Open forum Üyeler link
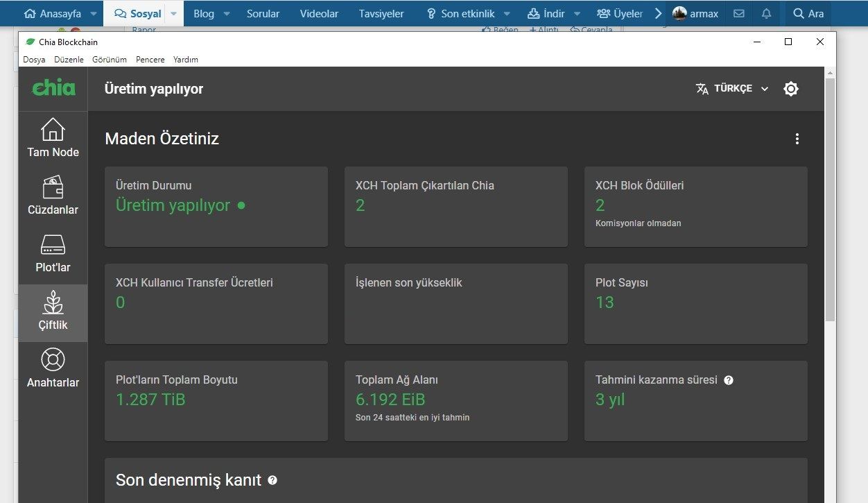Viewport: 868px width, 503px height. [620, 13]
